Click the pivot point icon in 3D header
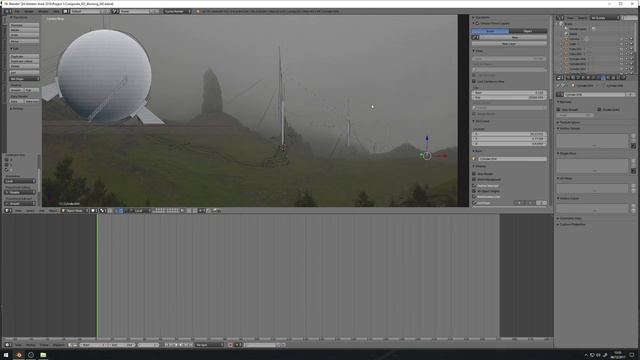The image size is (640, 360). pos(102,211)
